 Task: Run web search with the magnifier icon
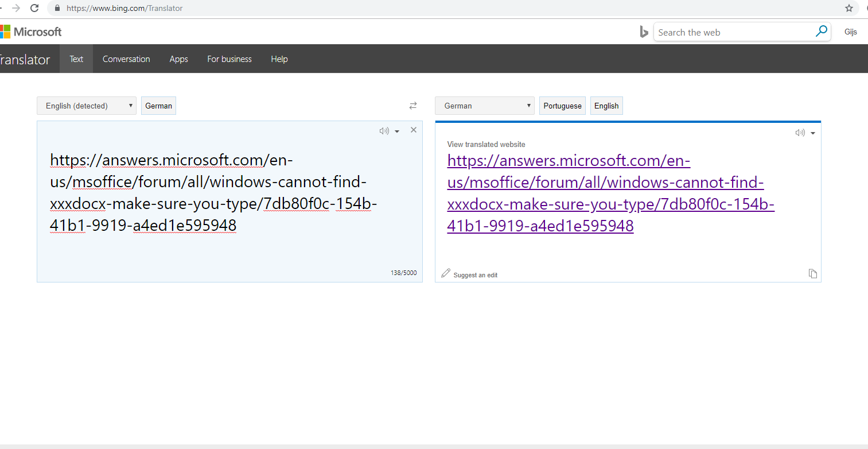[822, 32]
